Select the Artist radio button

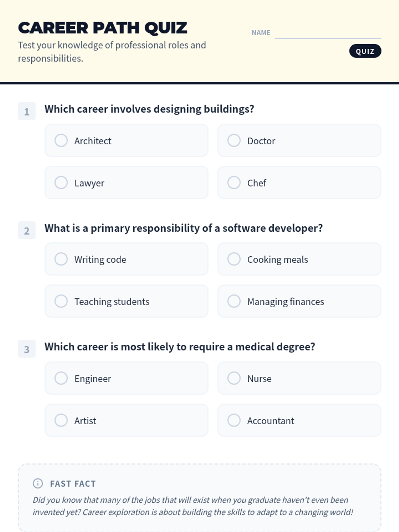pyautogui.click(x=61, y=420)
